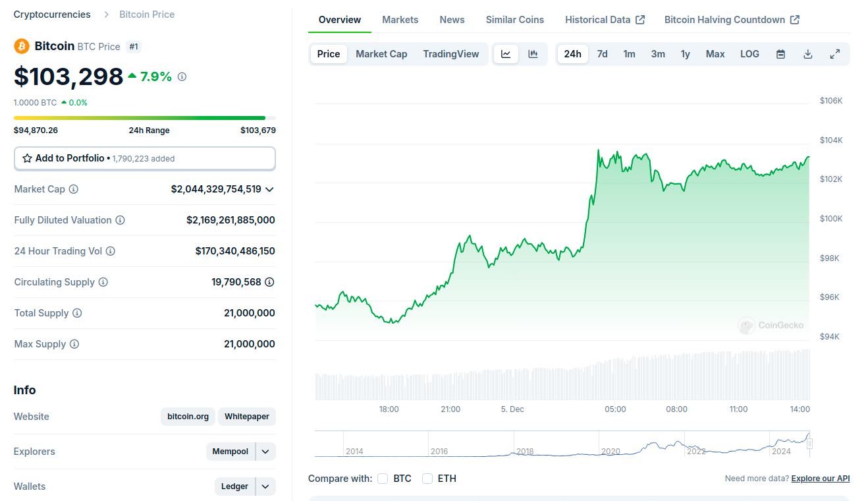Select TradingView chart mode
868x501 pixels.
point(451,54)
